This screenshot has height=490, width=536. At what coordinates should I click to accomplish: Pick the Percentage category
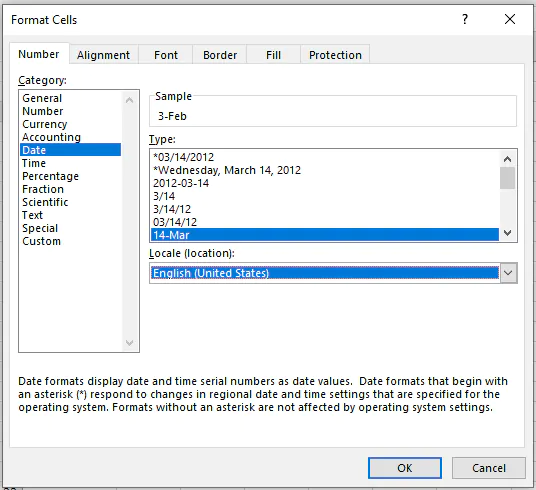coord(70,176)
